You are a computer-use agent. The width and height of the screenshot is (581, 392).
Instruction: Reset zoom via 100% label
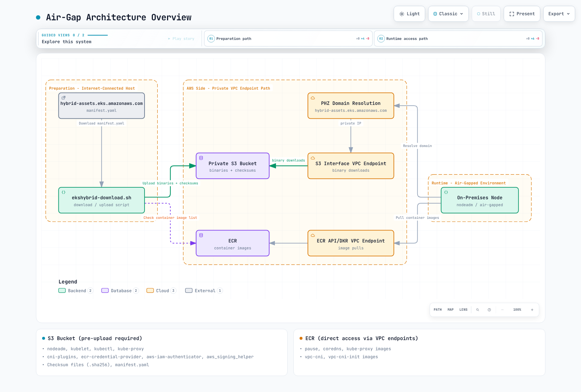[x=517, y=310]
